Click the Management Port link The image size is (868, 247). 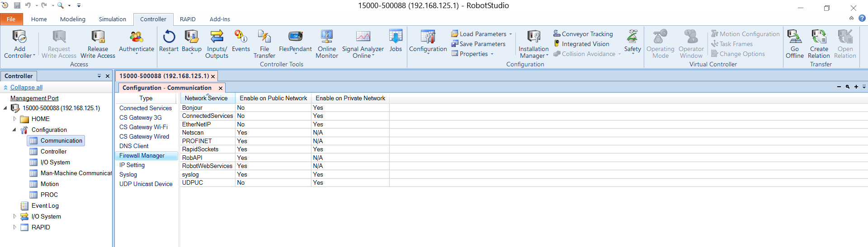click(34, 98)
